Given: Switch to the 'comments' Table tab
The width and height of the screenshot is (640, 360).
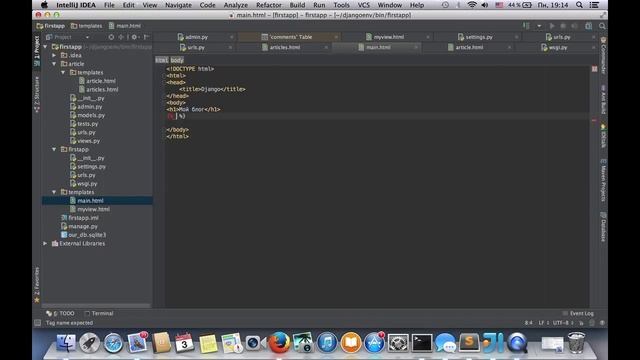Looking at the screenshot, I should [291, 37].
